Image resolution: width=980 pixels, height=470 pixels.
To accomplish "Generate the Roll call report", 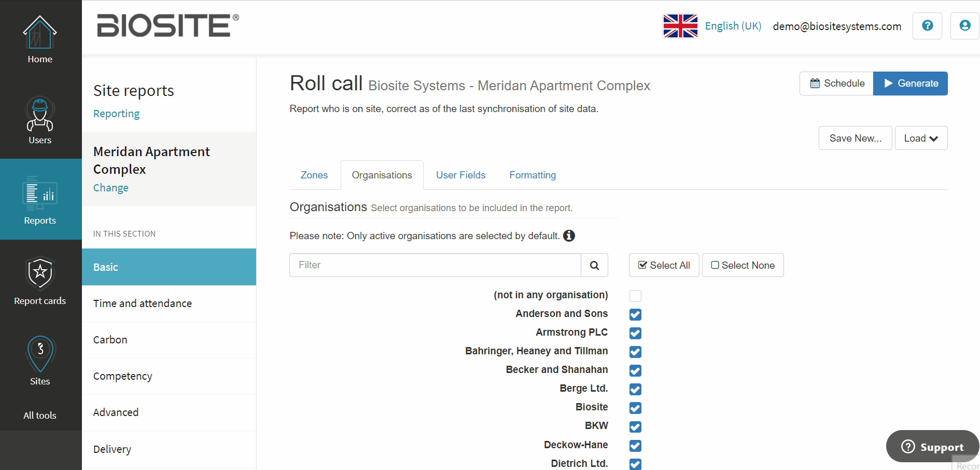I will click(x=911, y=83).
